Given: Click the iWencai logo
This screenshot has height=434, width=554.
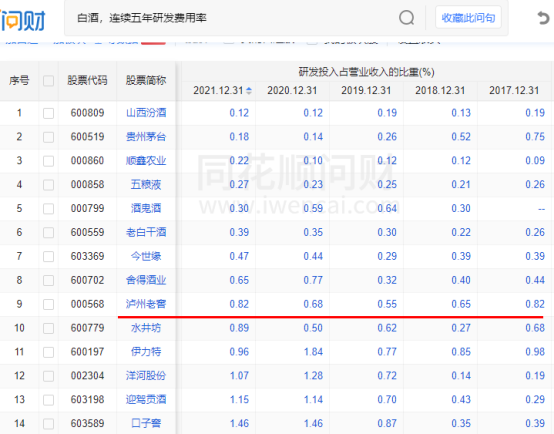Looking at the screenshot, I should tap(23, 20).
